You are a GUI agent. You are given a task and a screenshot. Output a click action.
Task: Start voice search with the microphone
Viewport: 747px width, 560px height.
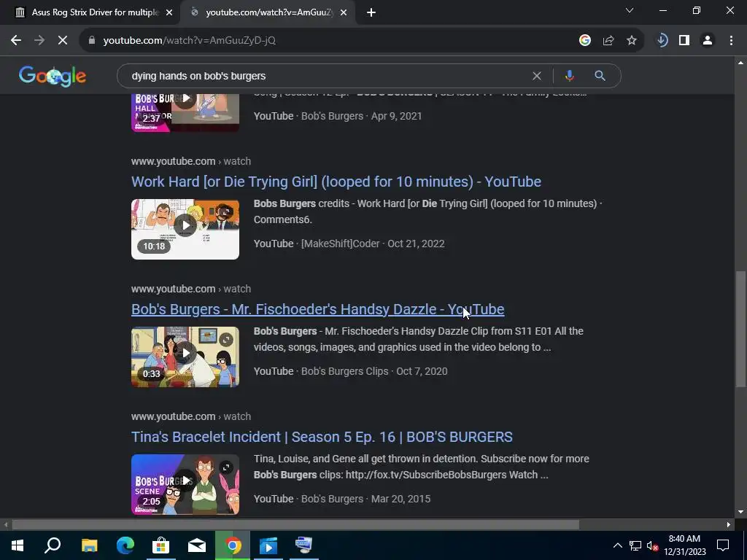[569, 76]
